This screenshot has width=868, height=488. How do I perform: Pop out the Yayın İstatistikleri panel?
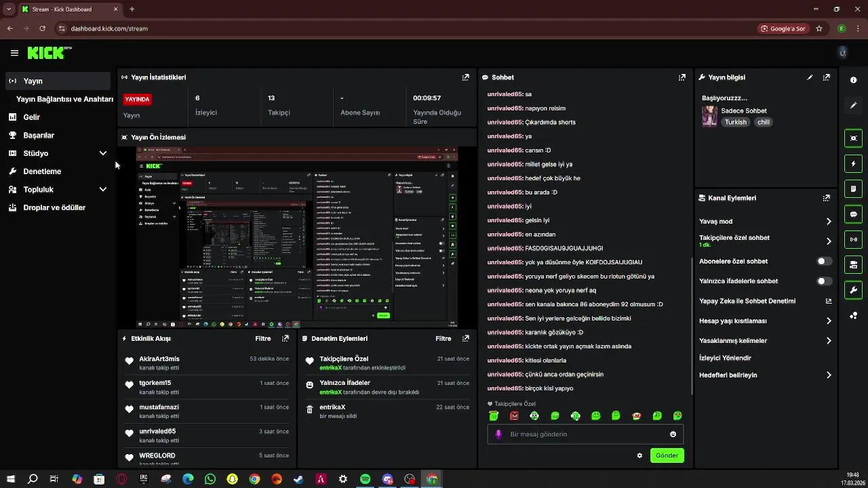coord(465,77)
